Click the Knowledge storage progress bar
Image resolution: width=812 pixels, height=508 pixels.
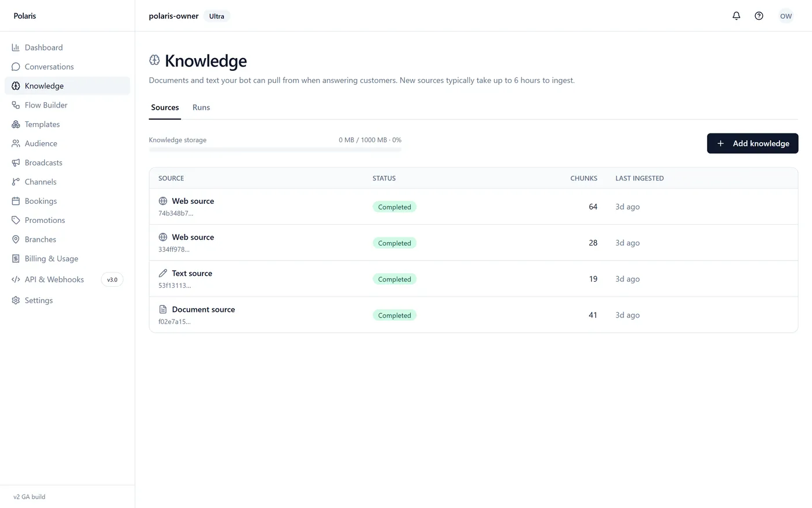(x=275, y=150)
